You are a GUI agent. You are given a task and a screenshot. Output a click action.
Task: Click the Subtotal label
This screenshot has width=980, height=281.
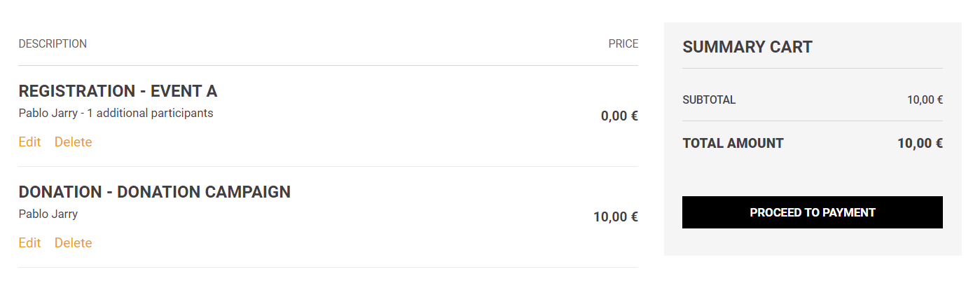(709, 100)
